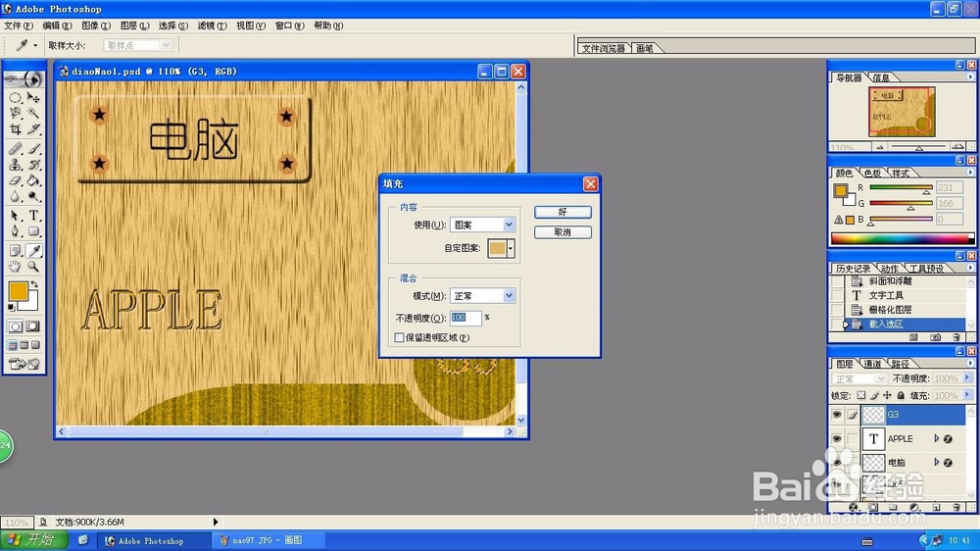Reset default foreground and background colors

pos(11,307)
